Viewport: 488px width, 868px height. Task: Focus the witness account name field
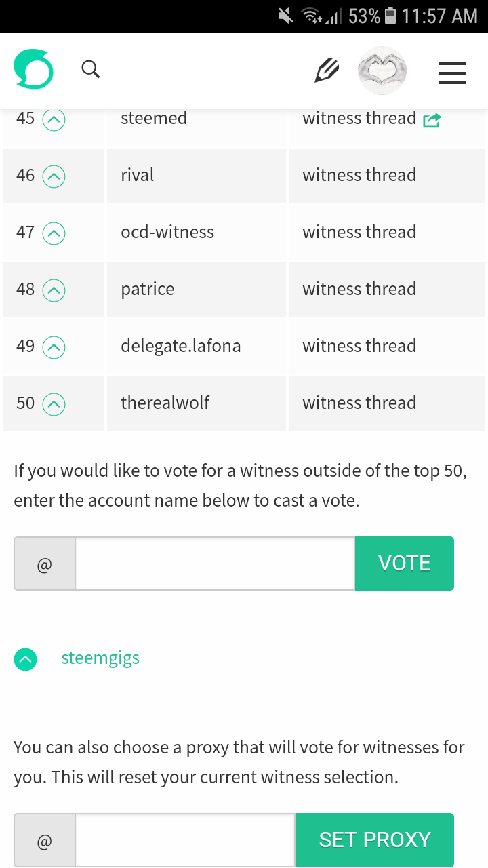(215, 564)
